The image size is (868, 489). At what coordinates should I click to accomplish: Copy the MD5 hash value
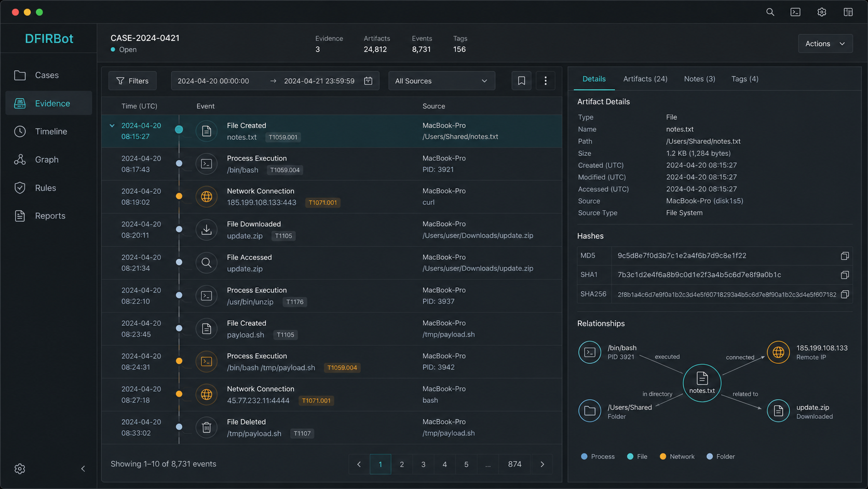click(x=845, y=256)
